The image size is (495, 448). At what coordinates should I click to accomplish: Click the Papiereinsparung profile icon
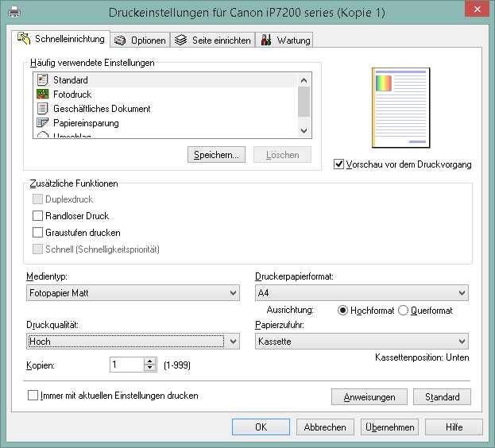click(x=43, y=123)
